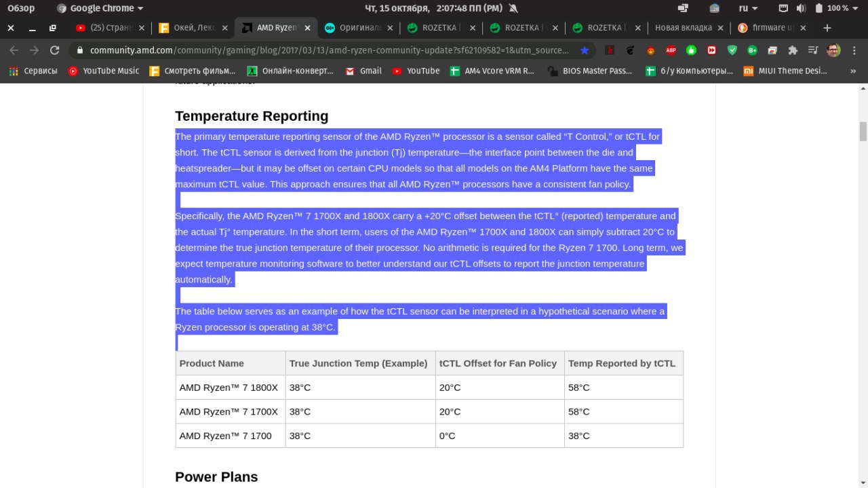868x488 pixels.
Task: Click the padlock site info icon
Action: click(x=80, y=50)
